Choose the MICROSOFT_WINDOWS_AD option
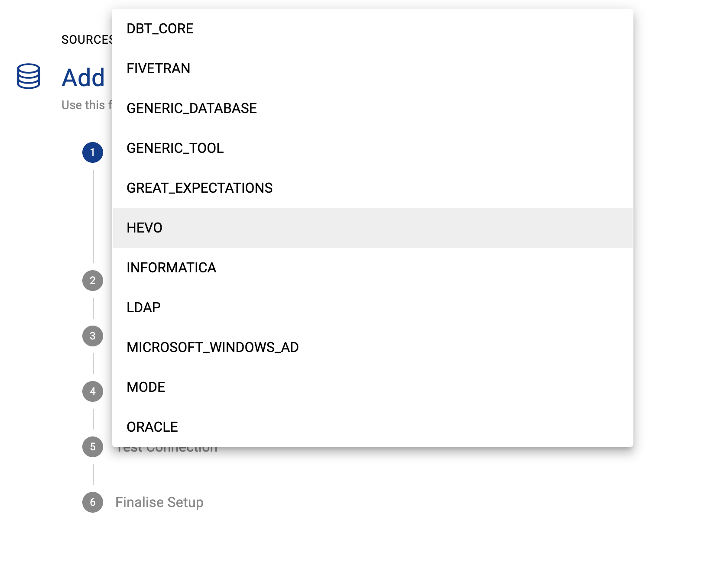The image size is (701, 588). point(212,347)
